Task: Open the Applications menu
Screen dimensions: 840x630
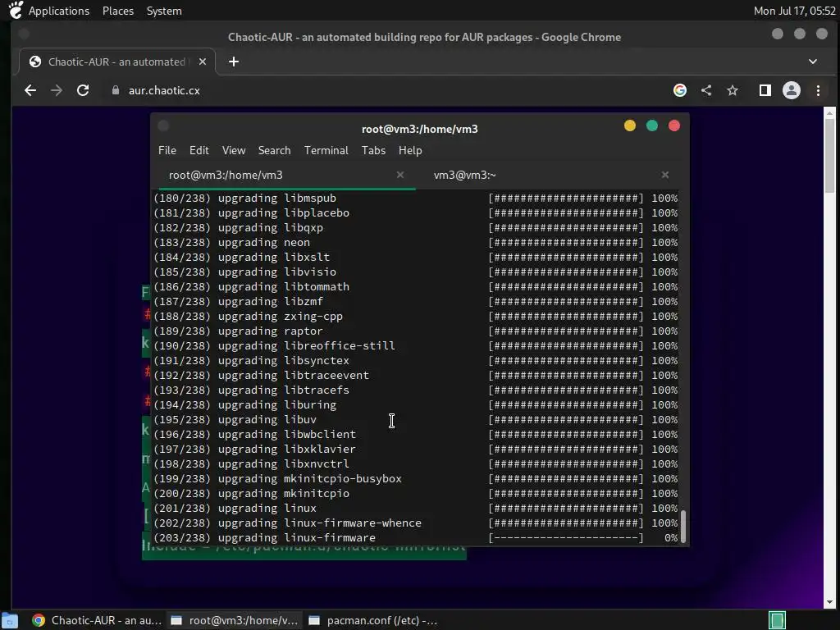Action: (x=59, y=11)
